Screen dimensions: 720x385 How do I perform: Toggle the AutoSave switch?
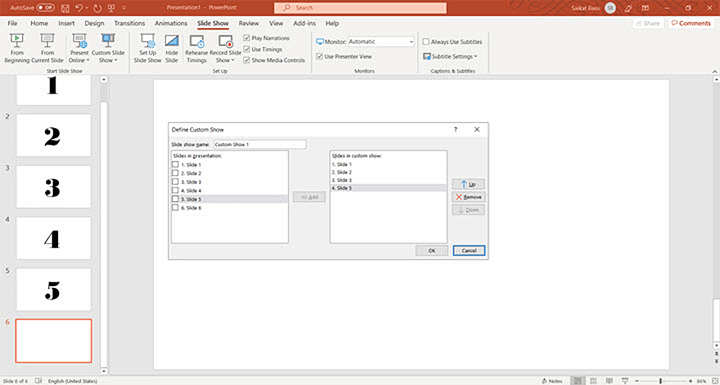[45, 8]
